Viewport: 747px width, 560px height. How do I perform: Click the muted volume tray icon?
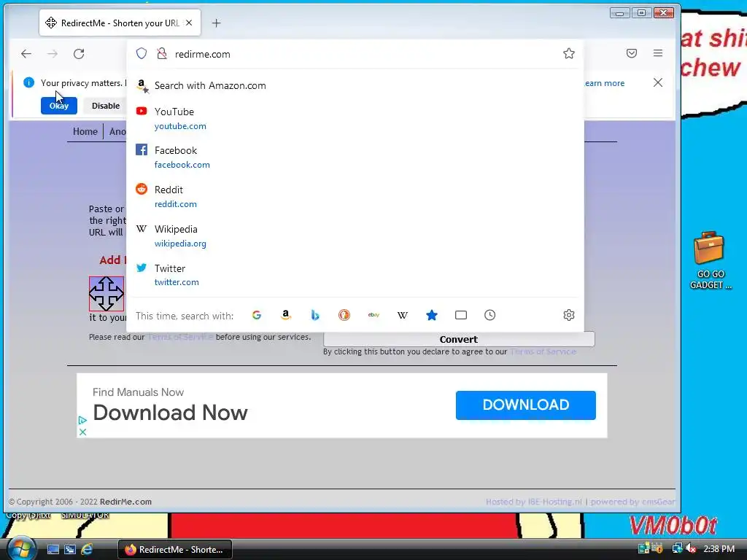pyautogui.click(x=691, y=548)
